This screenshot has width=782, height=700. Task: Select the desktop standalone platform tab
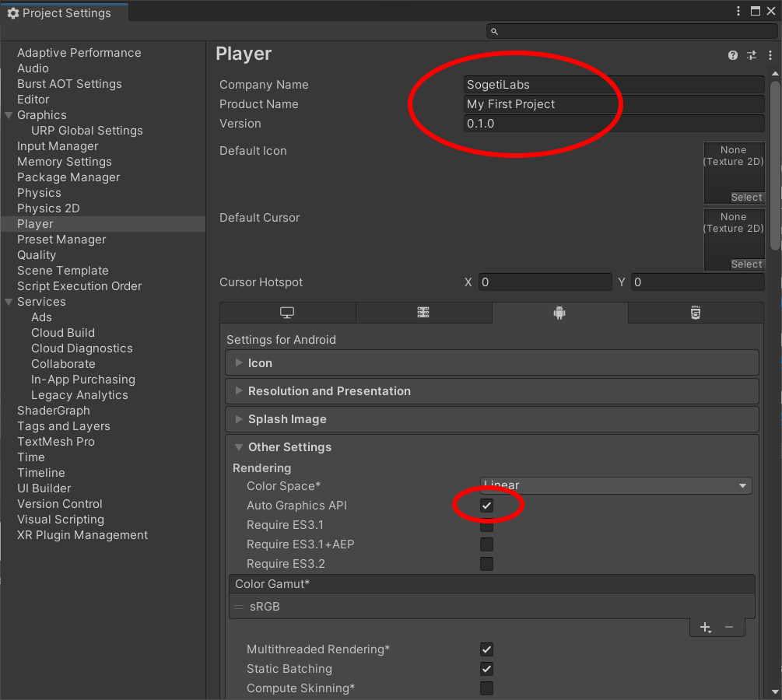287,313
